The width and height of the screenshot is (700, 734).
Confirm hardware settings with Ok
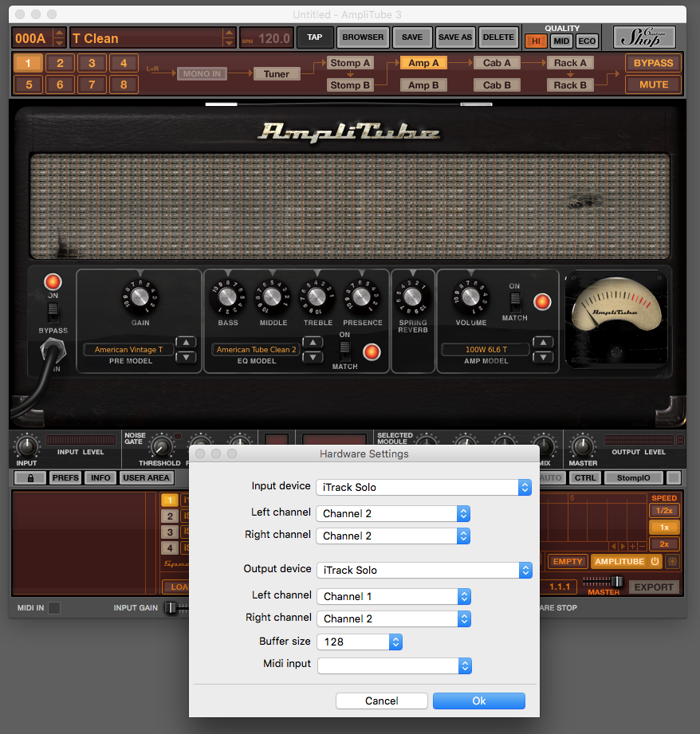click(x=478, y=701)
